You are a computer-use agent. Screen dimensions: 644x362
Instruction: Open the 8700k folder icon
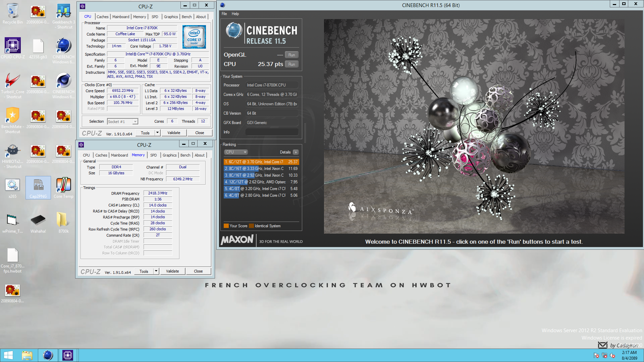[x=63, y=223]
